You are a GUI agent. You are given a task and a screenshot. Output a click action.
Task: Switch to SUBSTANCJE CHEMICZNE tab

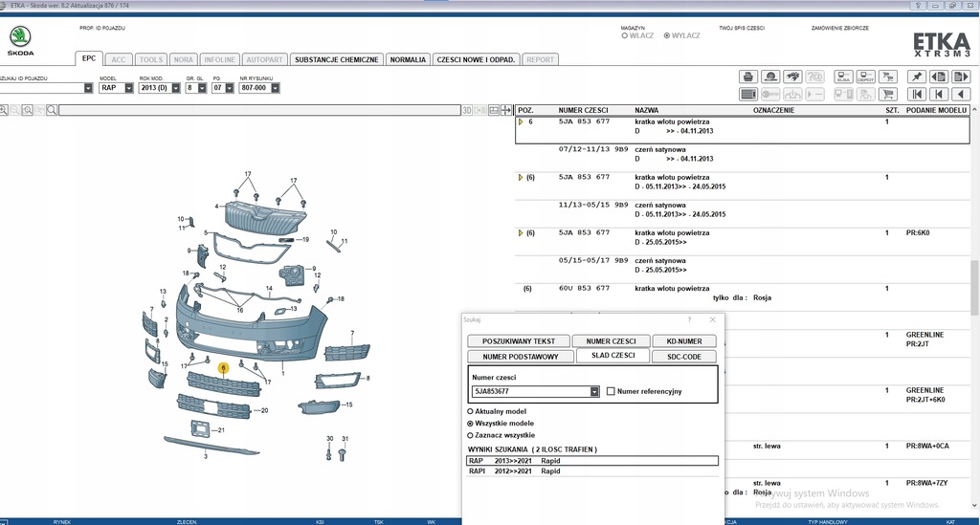[x=337, y=59]
